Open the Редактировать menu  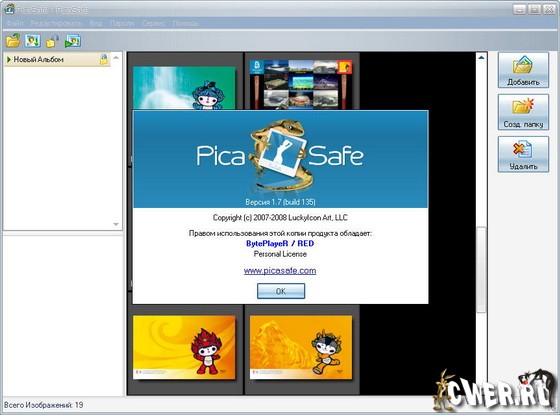56,24
